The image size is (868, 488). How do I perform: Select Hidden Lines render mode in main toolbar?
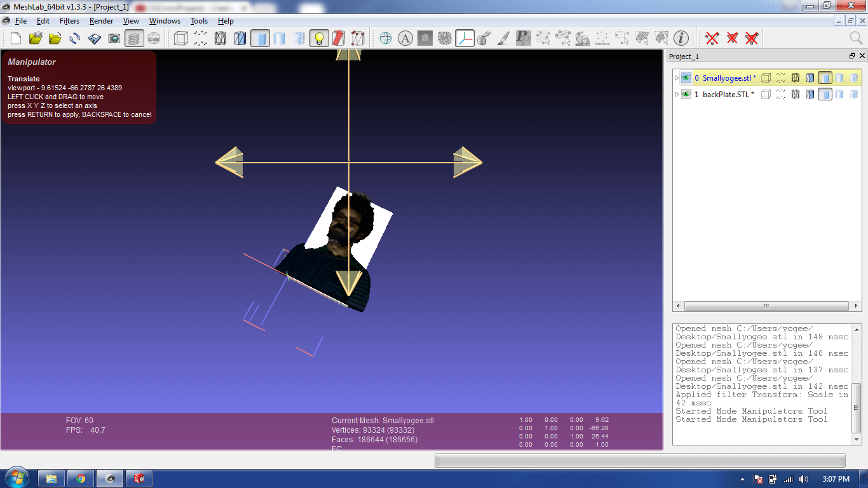point(240,39)
